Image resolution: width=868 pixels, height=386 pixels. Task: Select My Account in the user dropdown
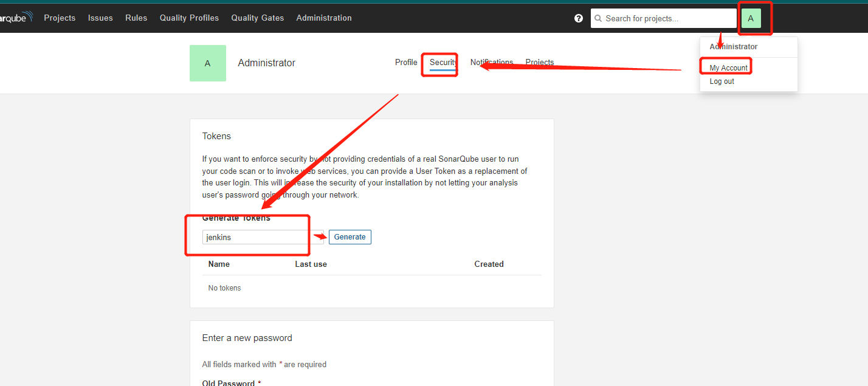[728, 68]
